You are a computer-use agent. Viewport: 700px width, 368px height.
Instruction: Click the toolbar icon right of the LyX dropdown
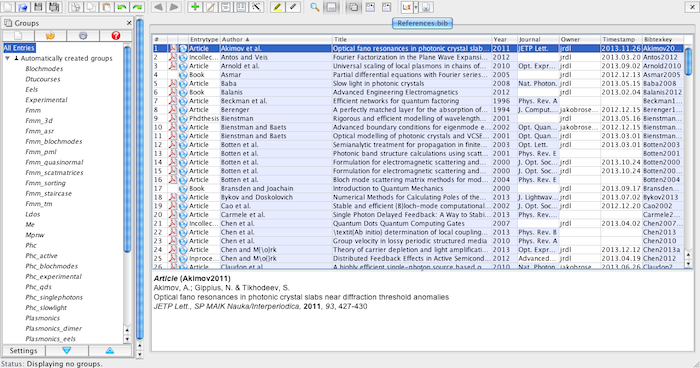[x=425, y=7]
